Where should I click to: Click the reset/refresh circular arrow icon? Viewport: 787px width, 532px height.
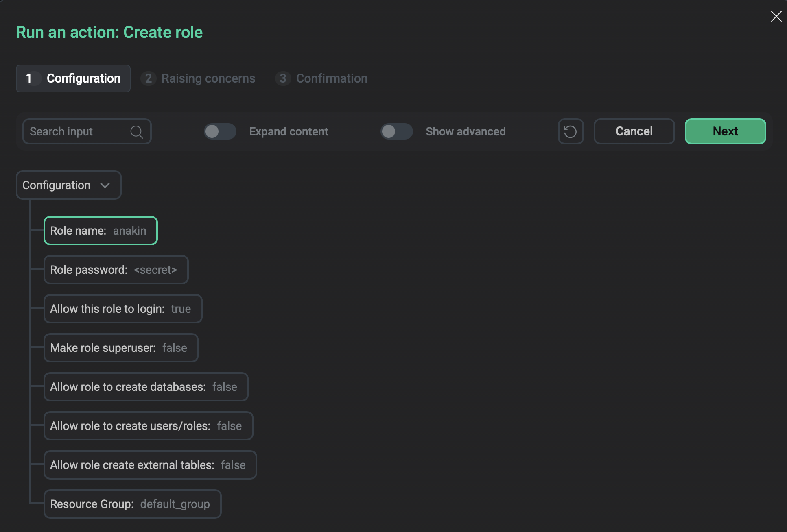[x=571, y=131]
